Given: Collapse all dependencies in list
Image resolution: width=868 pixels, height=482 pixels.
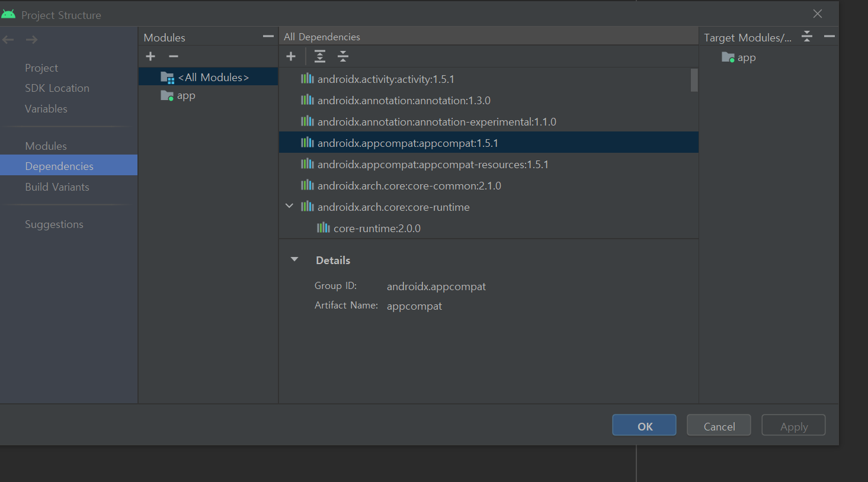Looking at the screenshot, I should click(343, 56).
